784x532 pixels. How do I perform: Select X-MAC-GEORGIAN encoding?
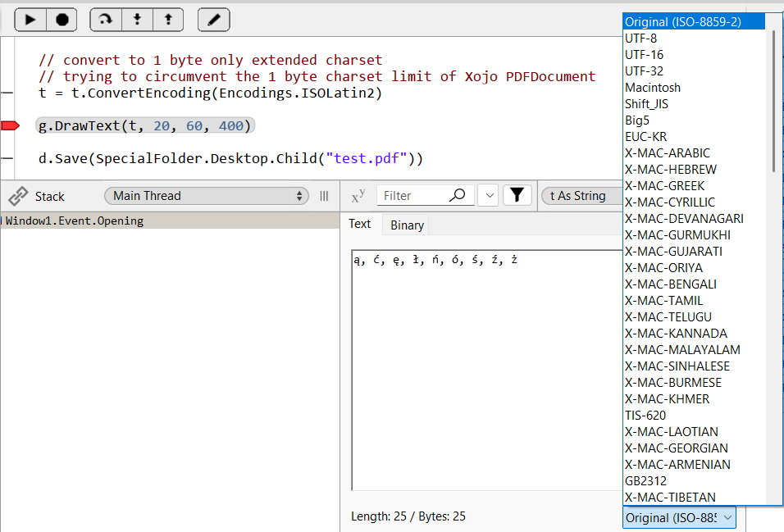tap(694, 448)
